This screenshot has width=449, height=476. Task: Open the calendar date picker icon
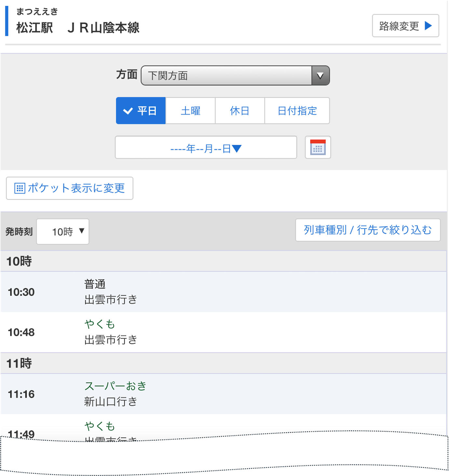click(x=318, y=147)
